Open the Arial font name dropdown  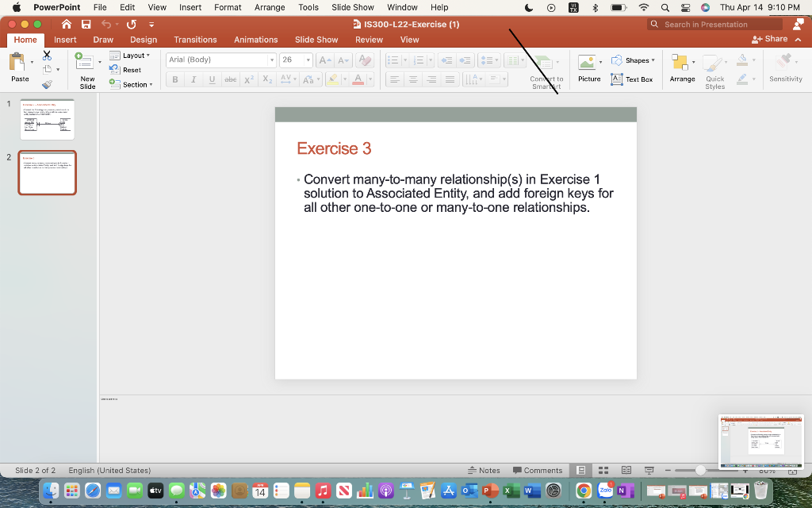[x=272, y=60]
